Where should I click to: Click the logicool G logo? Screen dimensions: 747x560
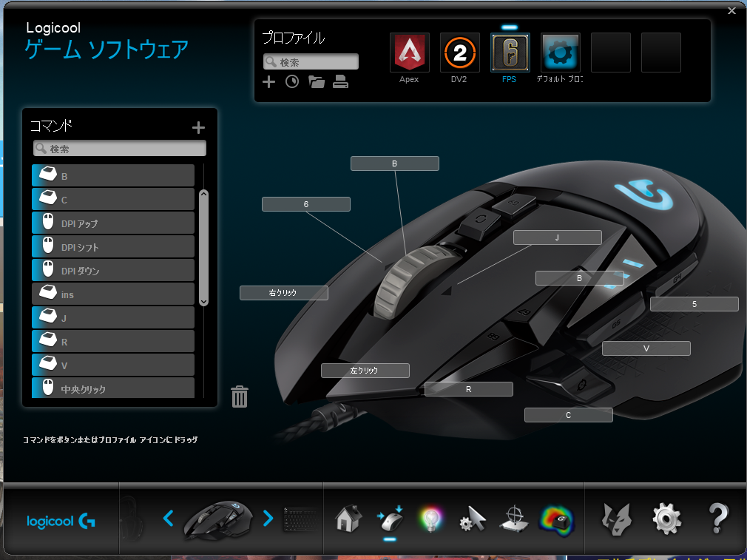61,521
